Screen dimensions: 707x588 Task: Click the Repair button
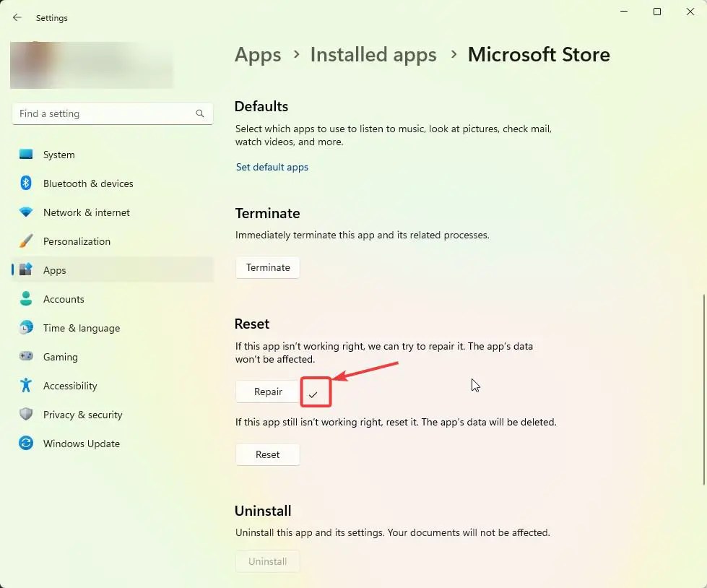tap(268, 392)
